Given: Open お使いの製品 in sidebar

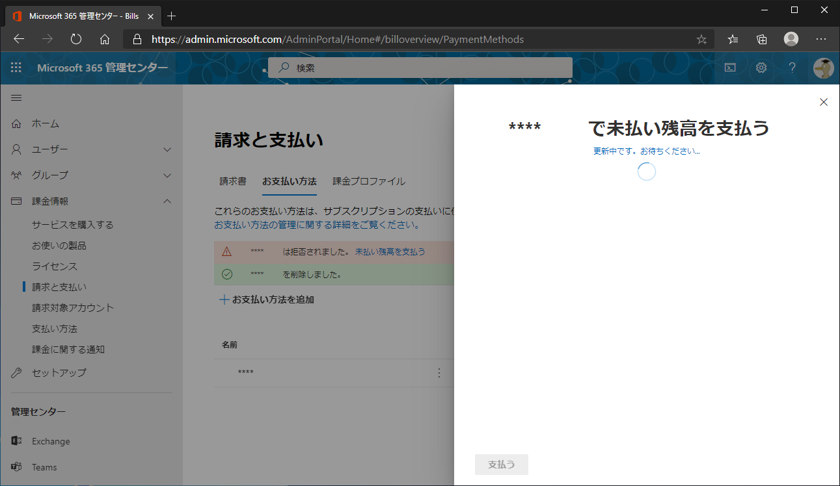Looking at the screenshot, I should click(x=59, y=245).
